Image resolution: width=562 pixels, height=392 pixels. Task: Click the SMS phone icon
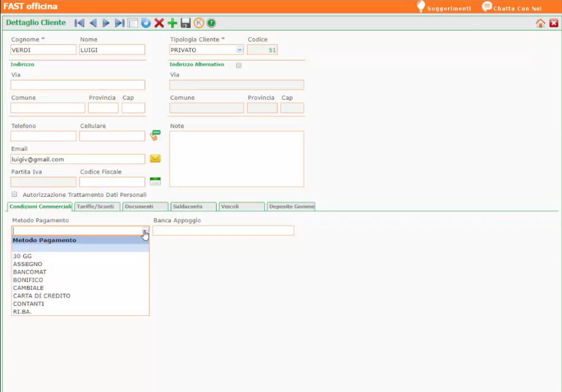[x=155, y=135]
